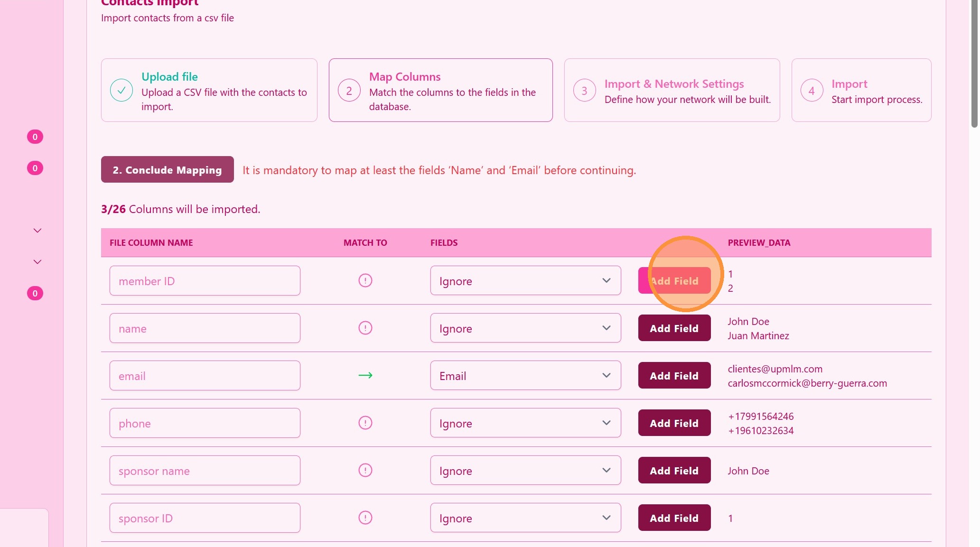Click the warning icon in member ID row

pyautogui.click(x=365, y=280)
